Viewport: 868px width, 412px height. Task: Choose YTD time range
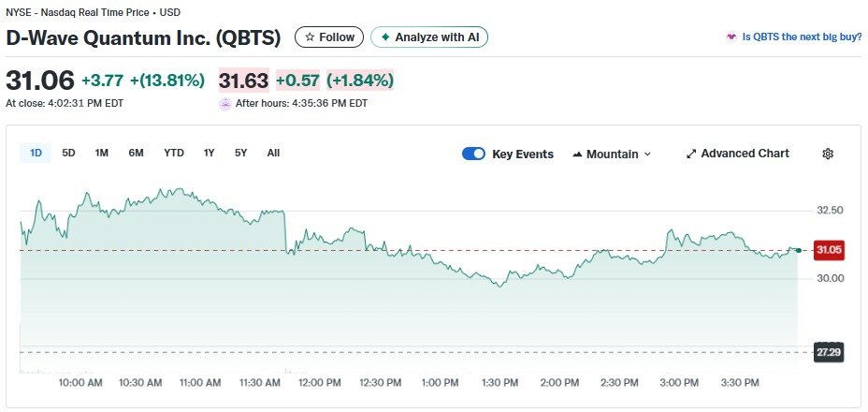click(x=174, y=153)
